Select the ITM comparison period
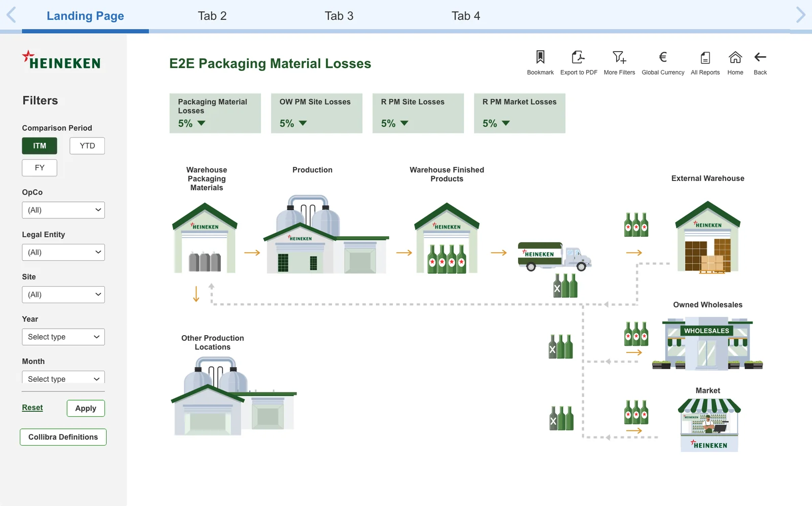The image size is (812, 506). point(40,146)
